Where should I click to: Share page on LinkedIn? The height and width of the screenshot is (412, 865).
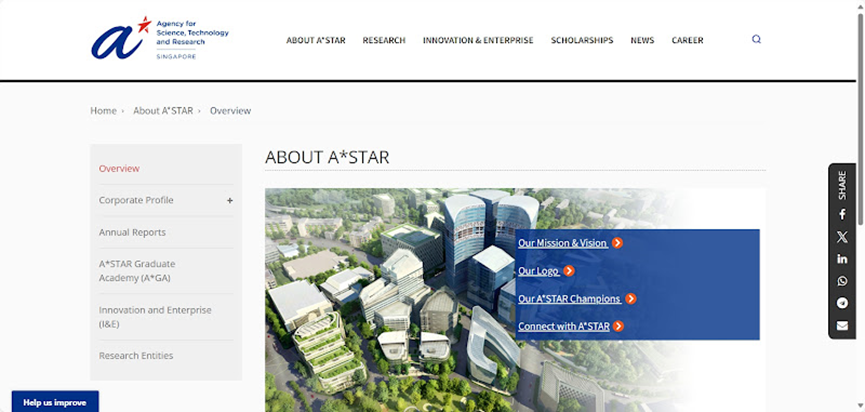coord(842,259)
